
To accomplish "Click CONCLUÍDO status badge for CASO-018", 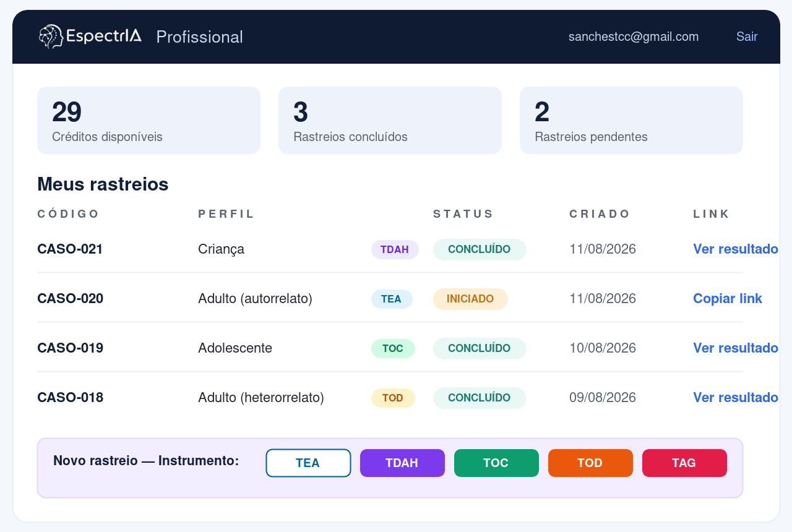I will [x=480, y=398].
